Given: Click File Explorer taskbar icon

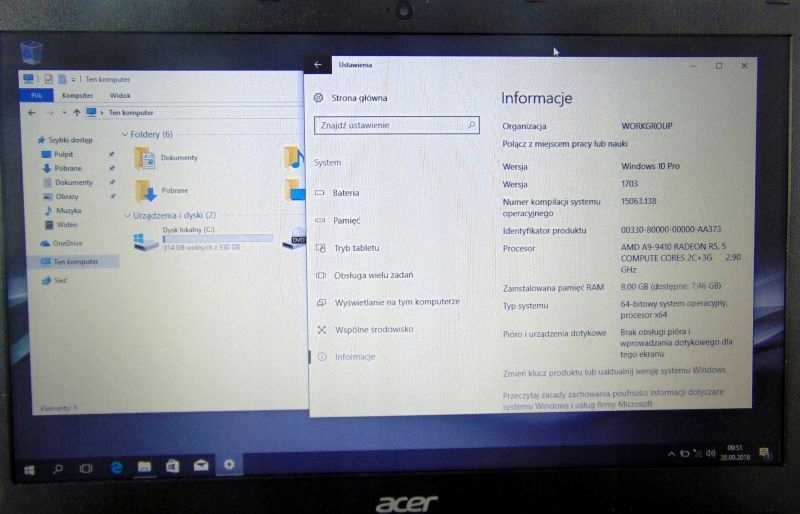Looking at the screenshot, I should coord(144,467).
